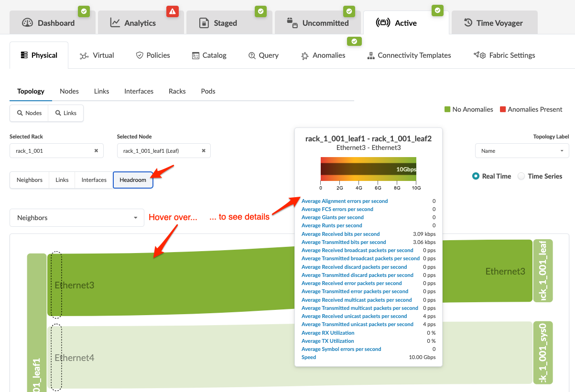Click the Catalog icon
The width and height of the screenshot is (575, 392).
(195, 55)
